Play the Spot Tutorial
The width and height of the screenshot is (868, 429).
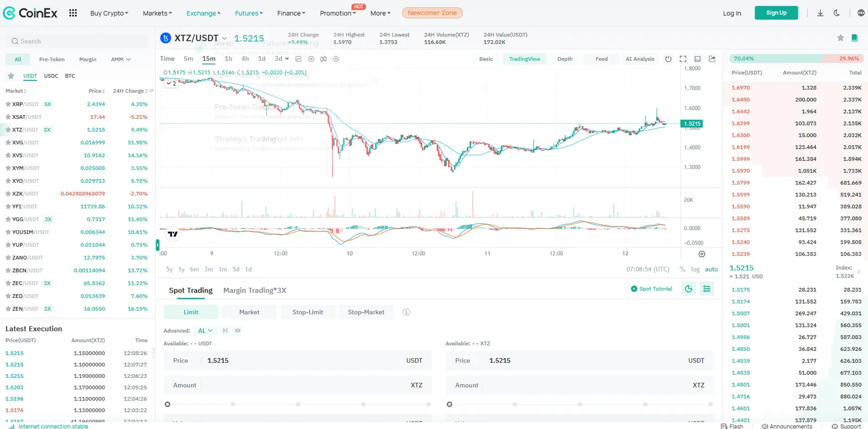coord(652,289)
